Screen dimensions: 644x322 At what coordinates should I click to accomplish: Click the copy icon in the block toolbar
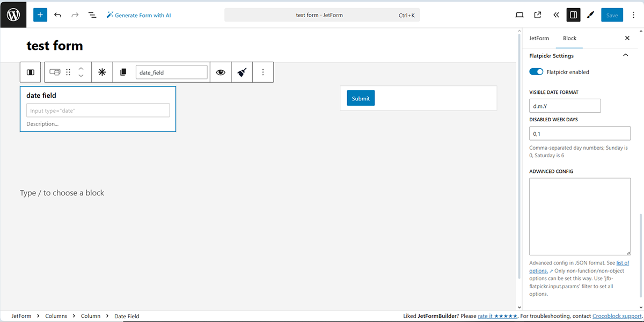click(x=123, y=72)
